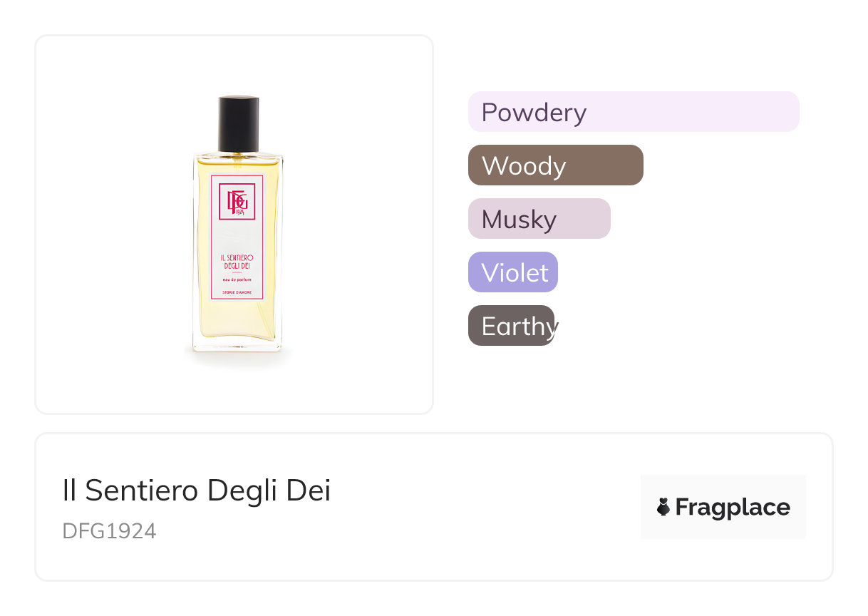Choose the Musky accord bar
The width and height of the screenshot is (868, 616).
coord(539,219)
